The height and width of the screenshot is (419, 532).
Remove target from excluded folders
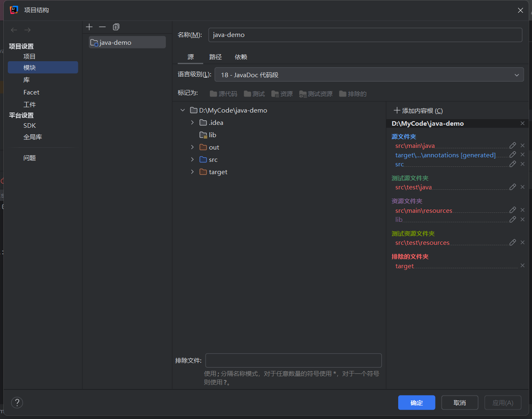tap(523, 265)
